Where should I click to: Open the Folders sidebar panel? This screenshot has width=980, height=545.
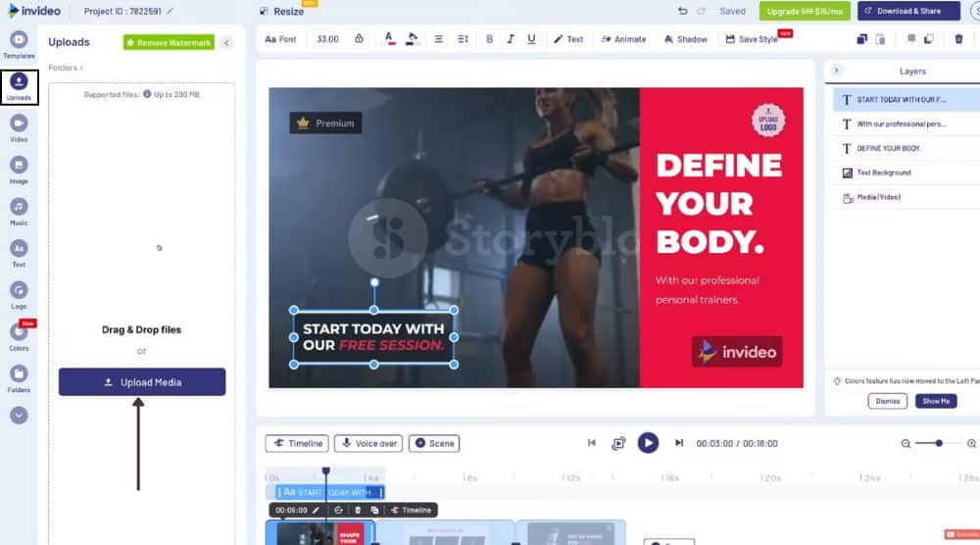click(x=19, y=379)
